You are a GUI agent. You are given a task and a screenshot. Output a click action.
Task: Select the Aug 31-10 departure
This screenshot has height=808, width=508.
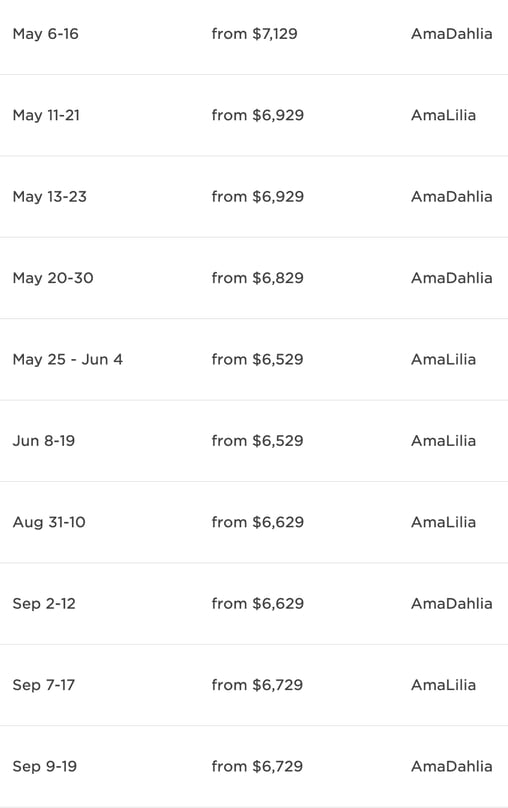pos(49,522)
